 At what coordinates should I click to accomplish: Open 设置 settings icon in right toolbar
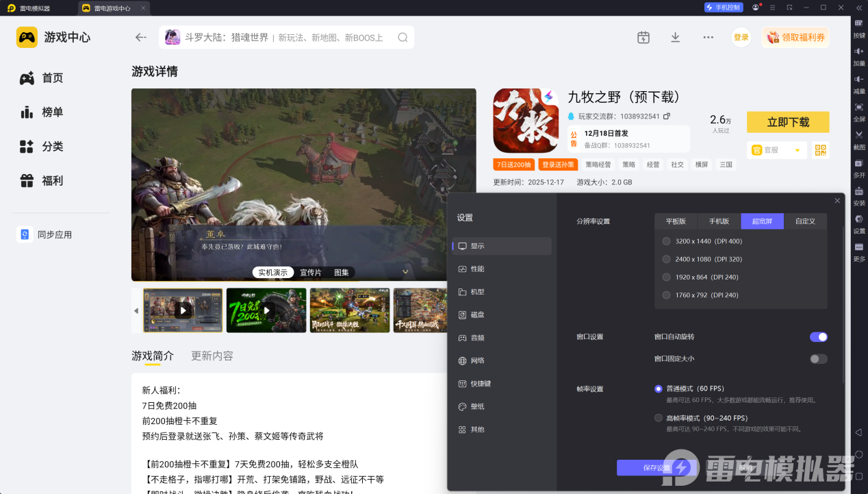point(859,219)
